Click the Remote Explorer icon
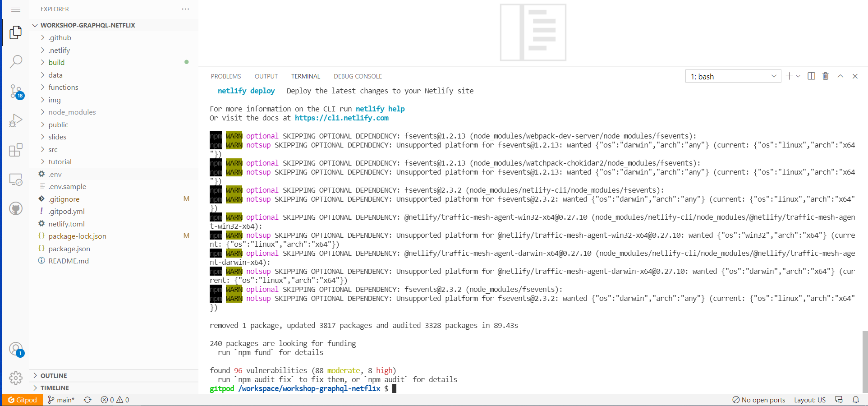This screenshot has width=868, height=406. pos(16,179)
